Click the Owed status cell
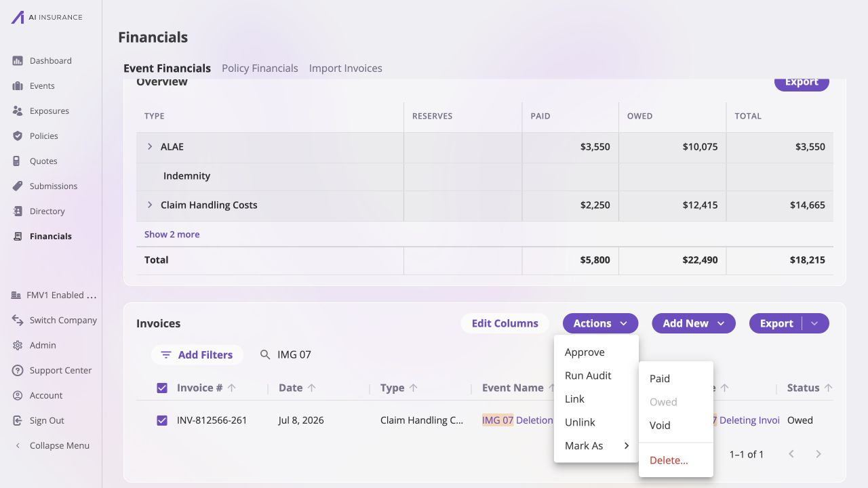Image resolution: width=868 pixels, height=488 pixels. pyautogui.click(x=800, y=420)
